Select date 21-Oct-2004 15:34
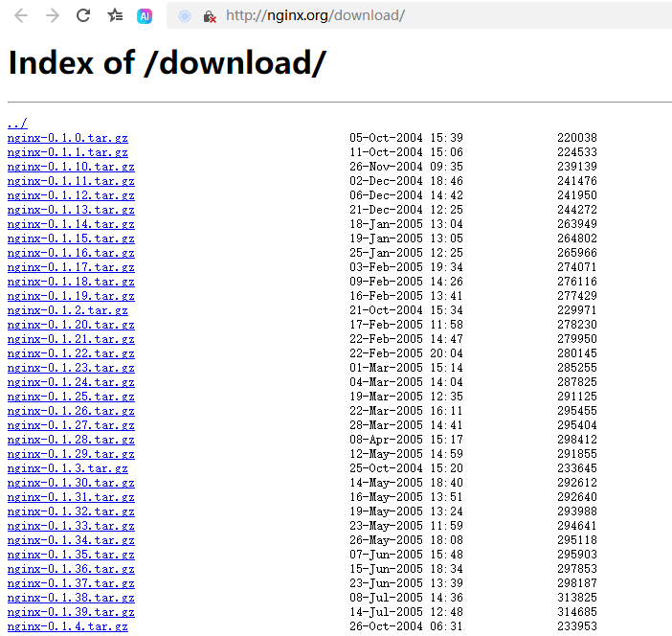Viewport: 672px width, 636px height. pos(406,310)
